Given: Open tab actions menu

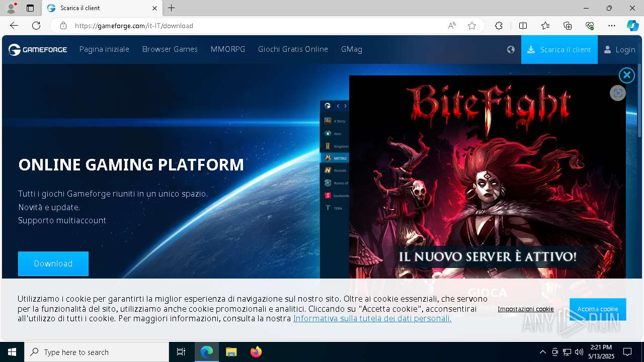Looking at the screenshot, I should coord(30,8).
